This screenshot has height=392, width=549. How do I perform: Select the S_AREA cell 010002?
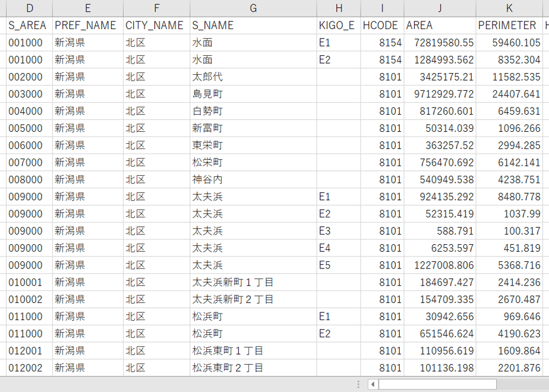[30, 299]
